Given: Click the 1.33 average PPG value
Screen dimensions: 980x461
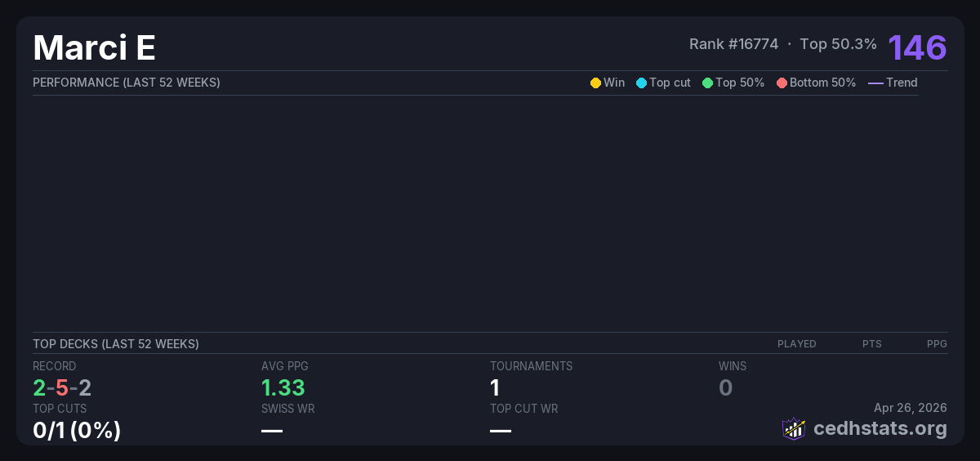Looking at the screenshot, I should tap(283, 388).
